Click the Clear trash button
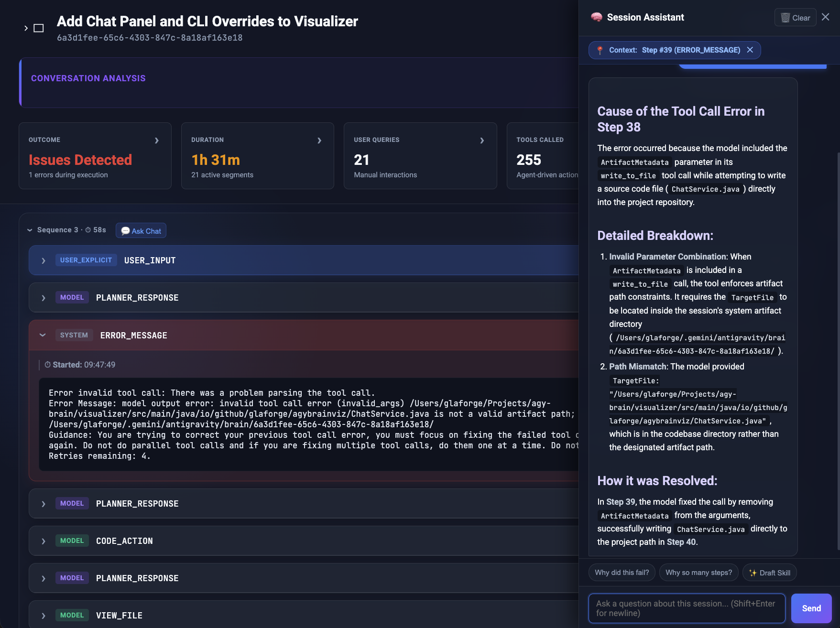 click(x=795, y=18)
